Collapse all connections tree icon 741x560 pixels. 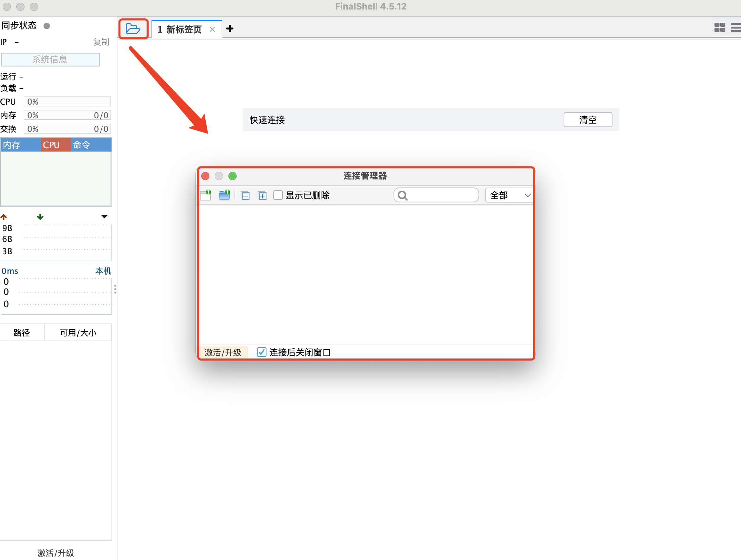(x=245, y=195)
